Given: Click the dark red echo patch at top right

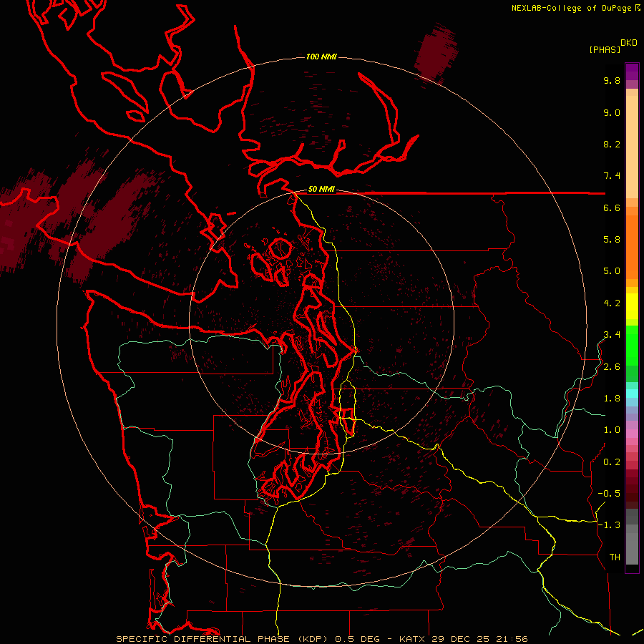Looking at the screenshot, I should coord(435,54).
